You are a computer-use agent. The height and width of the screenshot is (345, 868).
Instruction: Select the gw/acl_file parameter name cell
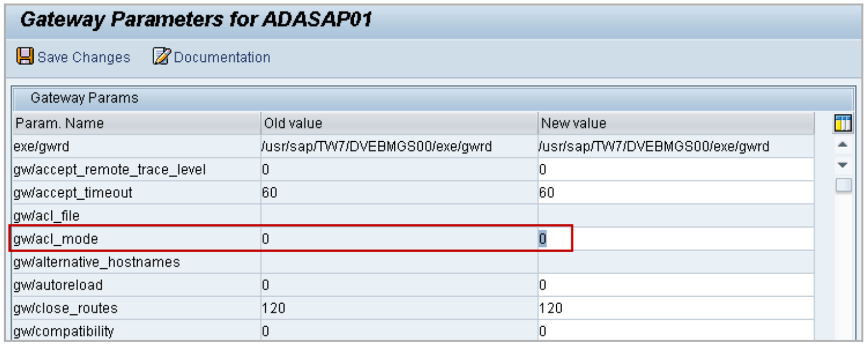tap(136, 216)
